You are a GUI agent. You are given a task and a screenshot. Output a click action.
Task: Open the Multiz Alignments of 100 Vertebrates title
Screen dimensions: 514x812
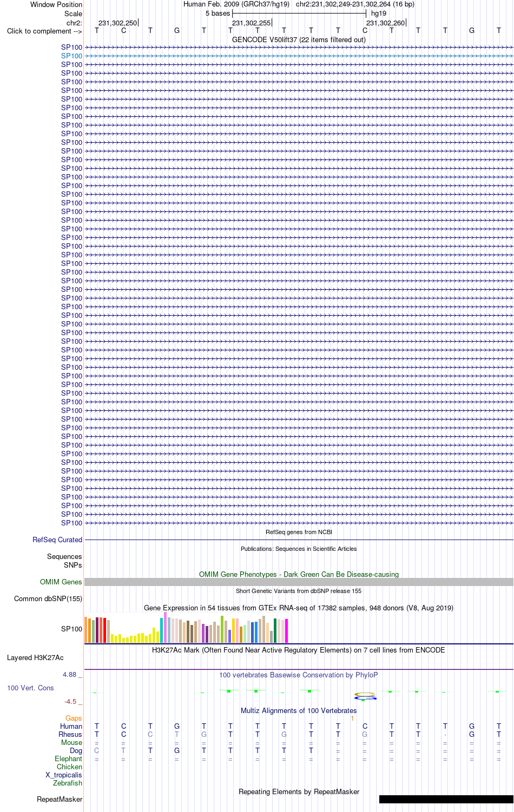coord(299,710)
